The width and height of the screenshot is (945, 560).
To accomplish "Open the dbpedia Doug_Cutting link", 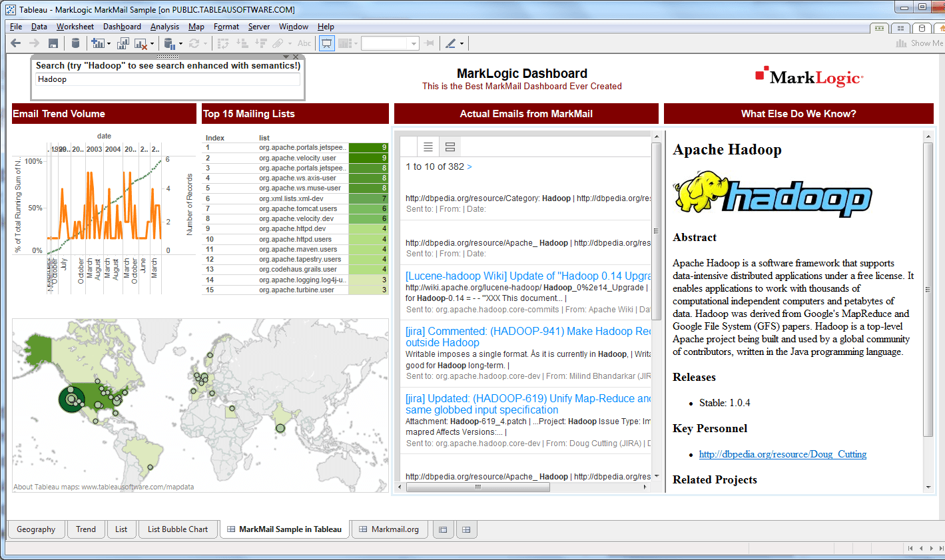I will (x=783, y=454).
